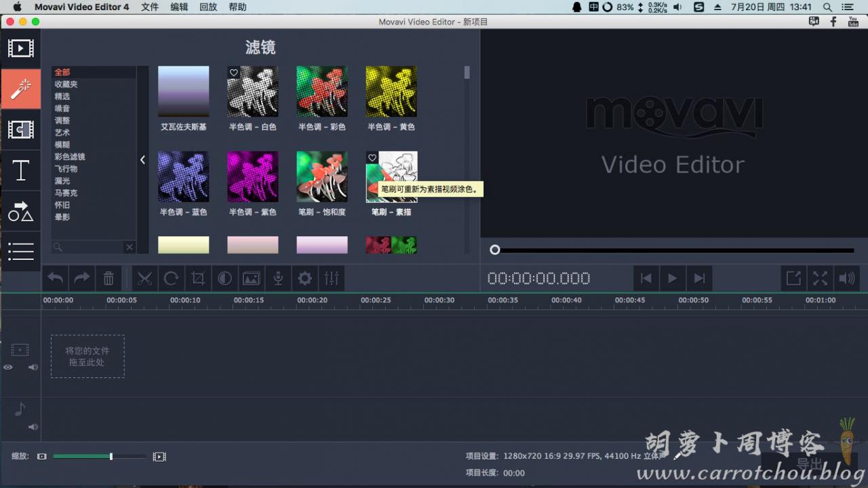Click the Delete trash icon
This screenshot has width=868, height=488.
click(108, 278)
